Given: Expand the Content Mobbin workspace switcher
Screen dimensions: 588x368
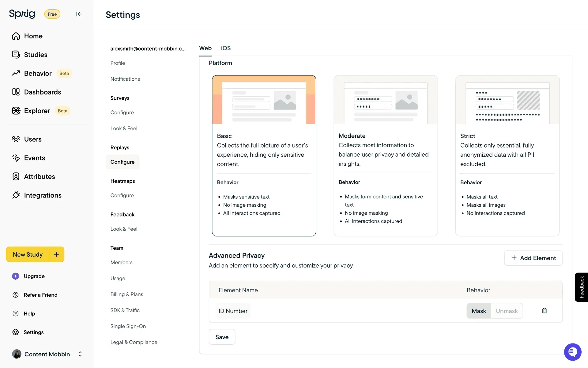Looking at the screenshot, I should pos(80,354).
